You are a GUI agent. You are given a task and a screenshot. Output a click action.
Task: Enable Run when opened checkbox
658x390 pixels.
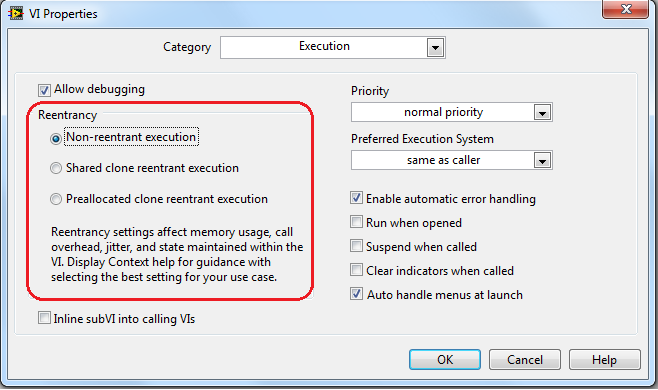tap(356, 222)
